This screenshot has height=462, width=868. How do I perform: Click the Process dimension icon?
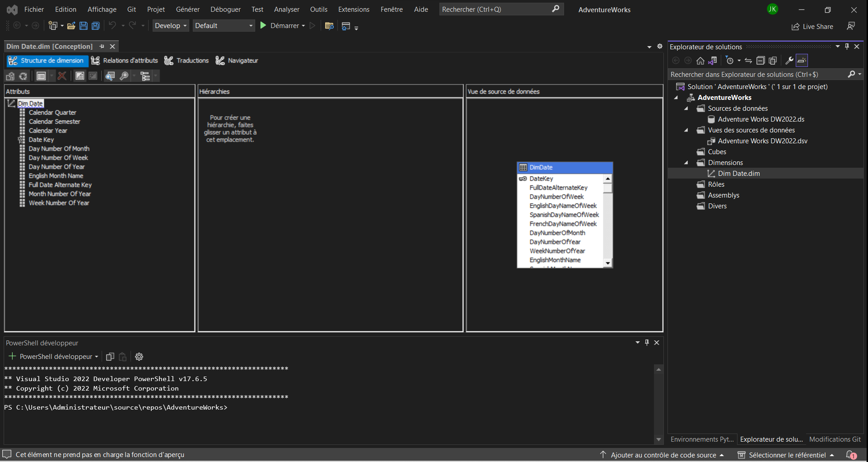point(10,76)
